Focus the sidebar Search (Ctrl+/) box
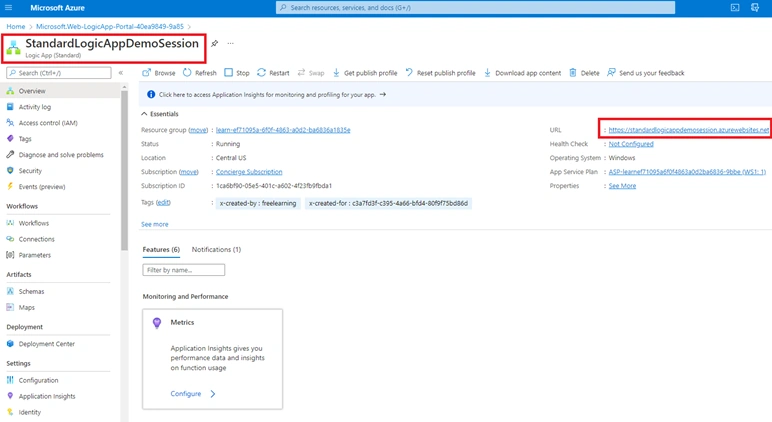The width and height of the screenshot is (772, 422). (x=59, y=73)
